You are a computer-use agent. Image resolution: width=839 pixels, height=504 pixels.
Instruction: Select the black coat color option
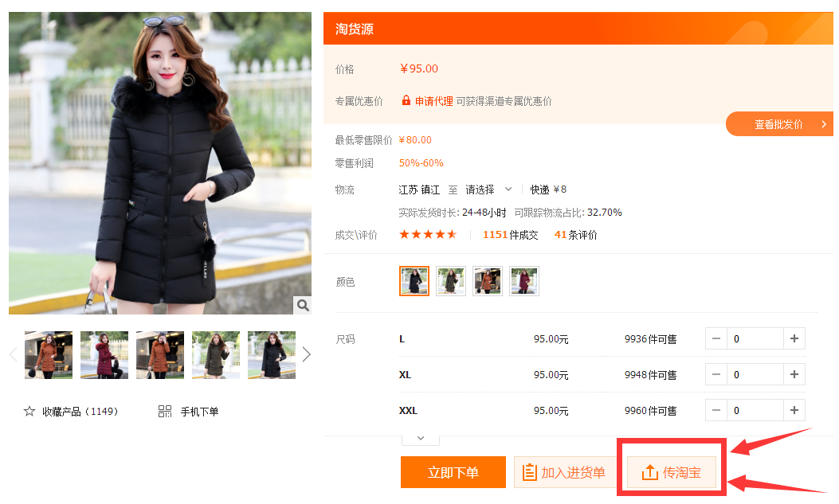(x=414, y=281)
